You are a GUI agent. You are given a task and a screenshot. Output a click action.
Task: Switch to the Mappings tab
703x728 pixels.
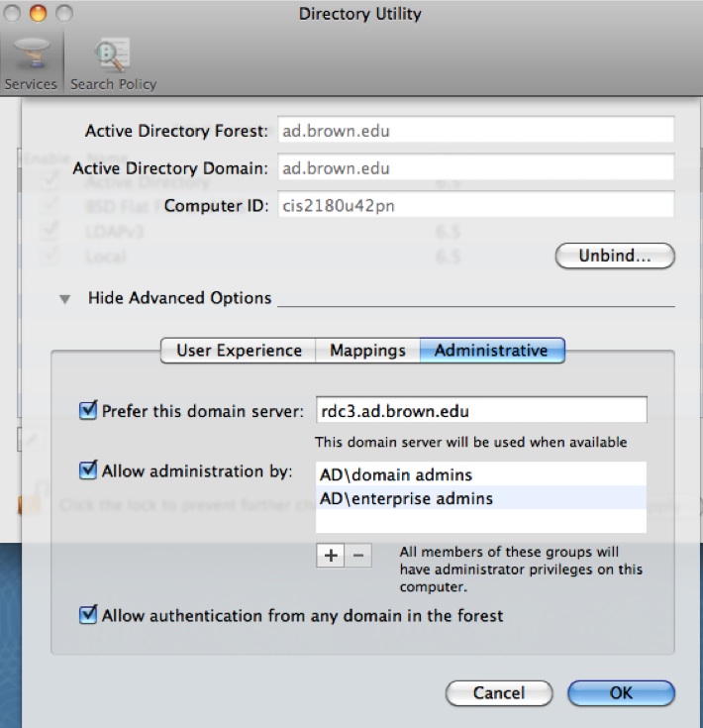click(x=367, y=351)
